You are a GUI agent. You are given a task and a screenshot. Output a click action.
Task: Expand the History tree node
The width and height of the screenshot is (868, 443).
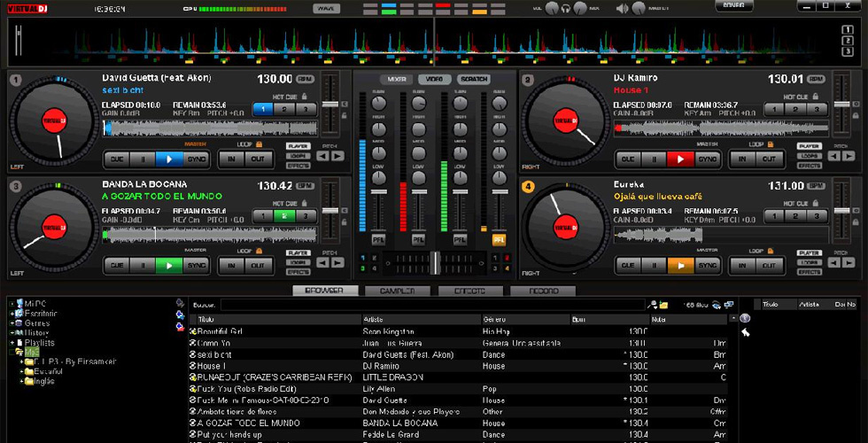(12, 333)
